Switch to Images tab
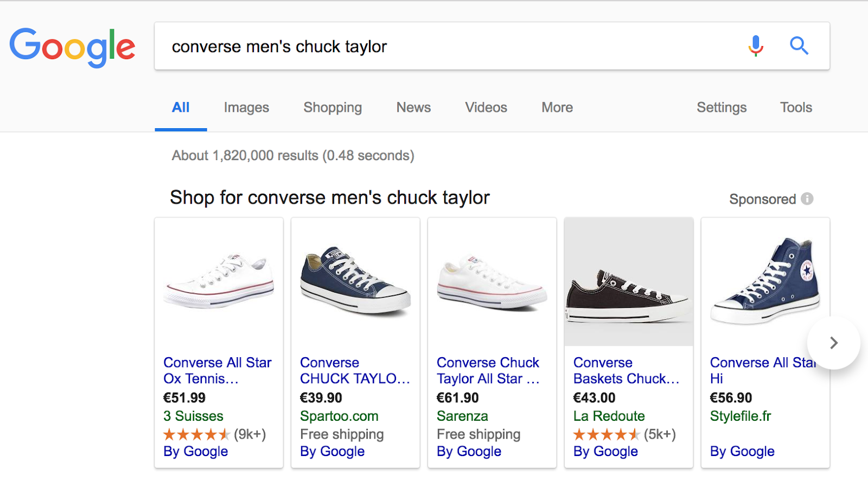The width and height of the screenshot is (868, 487). tap(246, 107)
